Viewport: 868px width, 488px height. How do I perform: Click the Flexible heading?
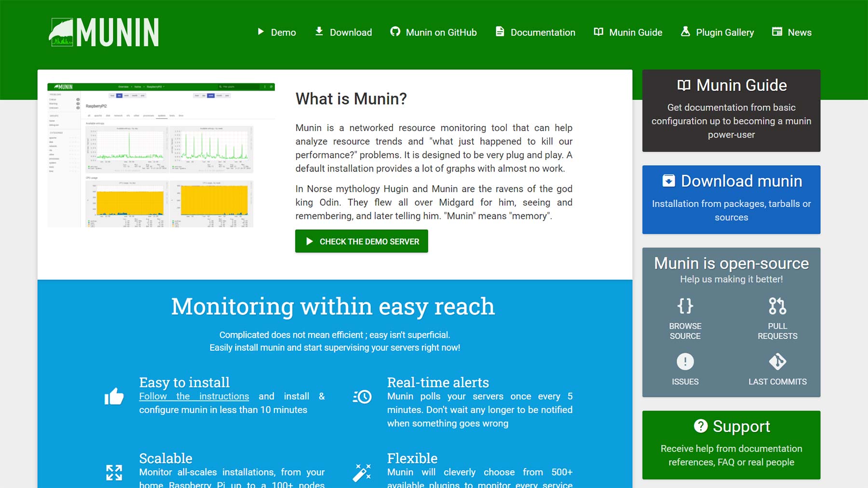point(412,458)
